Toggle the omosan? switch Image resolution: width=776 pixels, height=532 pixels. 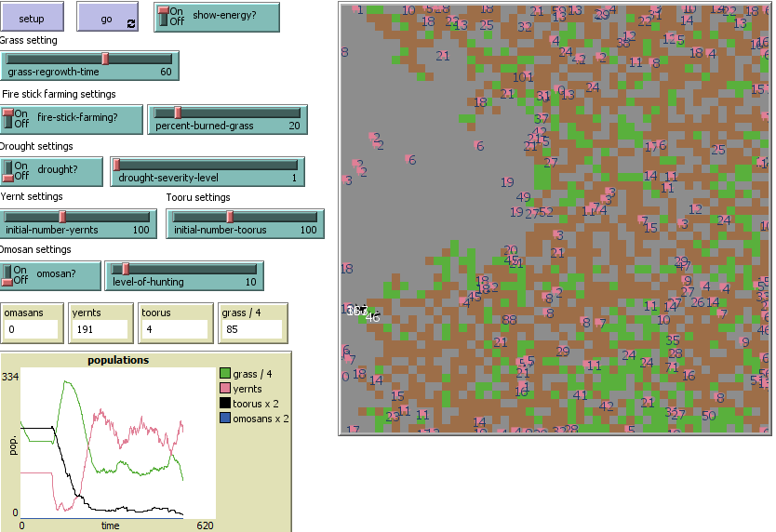coord(50,275)
